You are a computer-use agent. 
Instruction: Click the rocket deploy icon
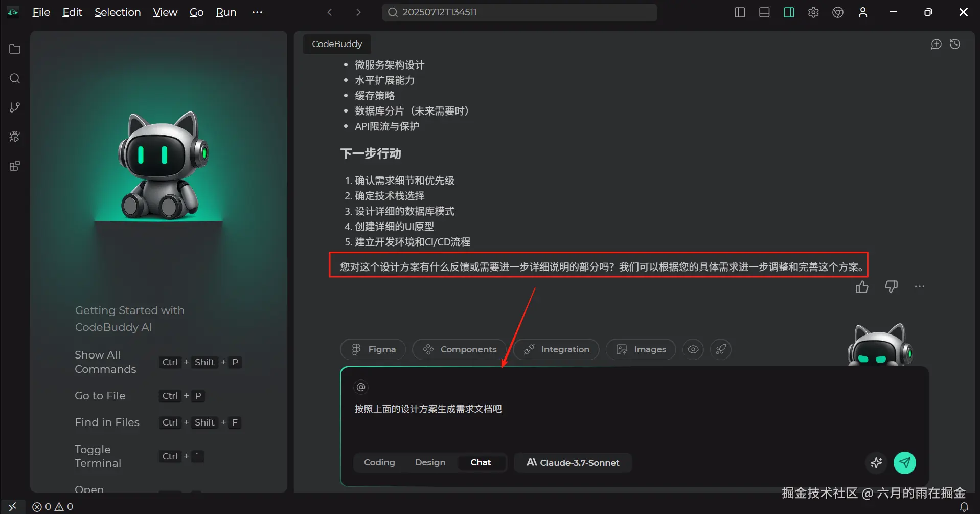[x=721, y=349]
